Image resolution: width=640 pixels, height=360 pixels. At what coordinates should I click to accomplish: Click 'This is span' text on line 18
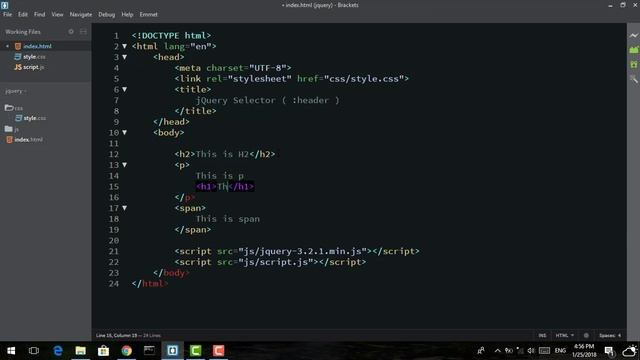228,219
